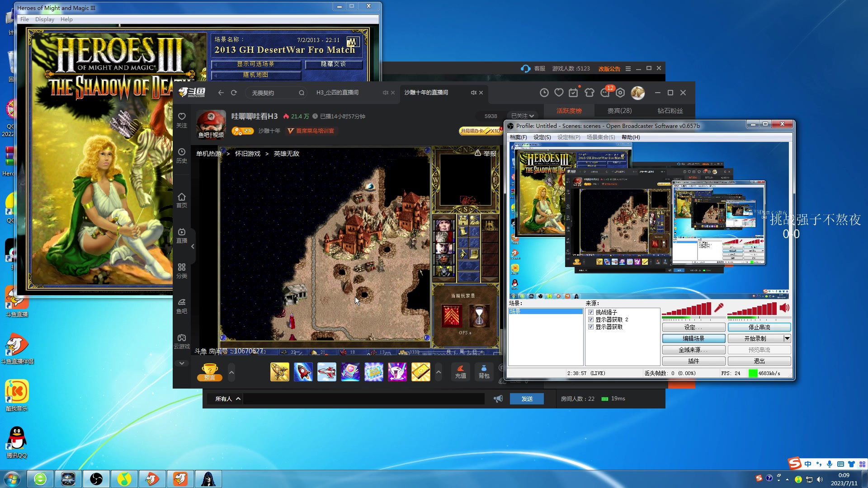Open the favorites heart icon in Douyu toolbar
The image size is (868, 488).
(x=559, y=93)
